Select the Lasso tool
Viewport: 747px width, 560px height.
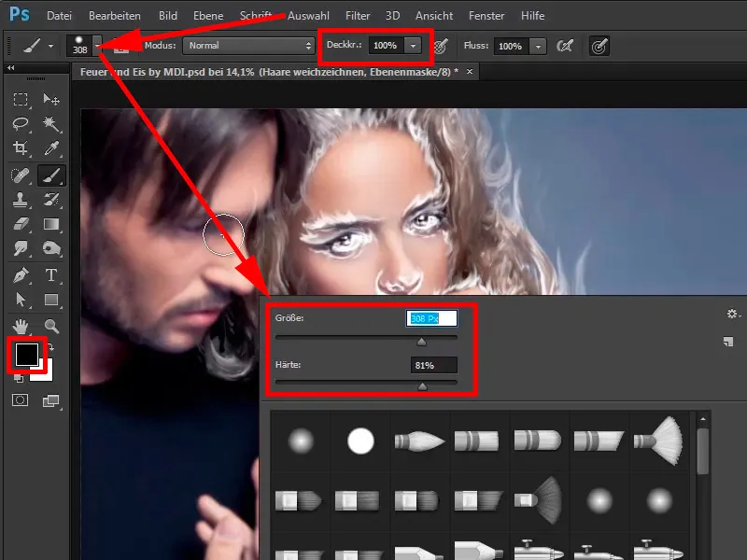click(20, 124)
